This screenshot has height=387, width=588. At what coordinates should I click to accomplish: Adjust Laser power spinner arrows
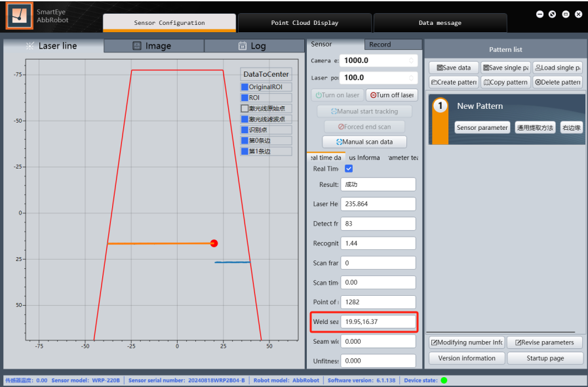411,78
